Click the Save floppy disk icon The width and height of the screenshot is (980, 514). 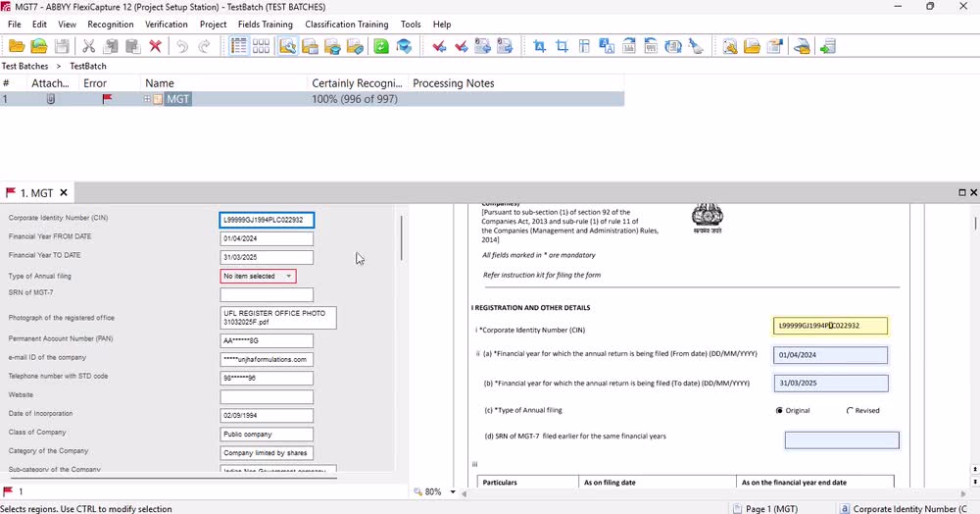[61, 46]
